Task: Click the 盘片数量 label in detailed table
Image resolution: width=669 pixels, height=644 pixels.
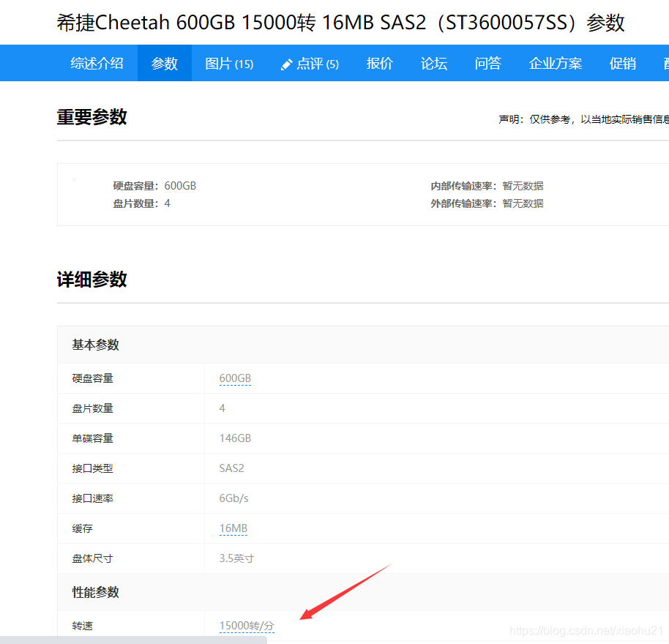Action: coord(92,408)
